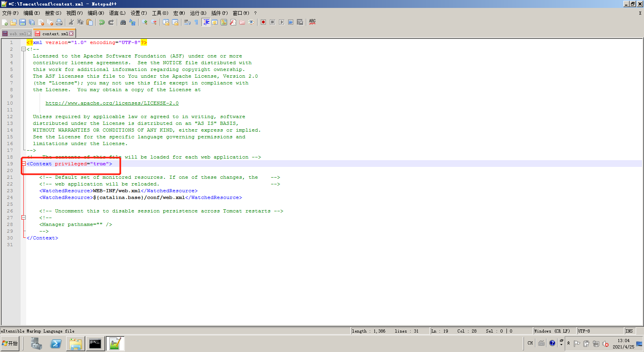Toggle synchronized horizontal scrolling
The image size is (644, 352).
click(175, 22)
